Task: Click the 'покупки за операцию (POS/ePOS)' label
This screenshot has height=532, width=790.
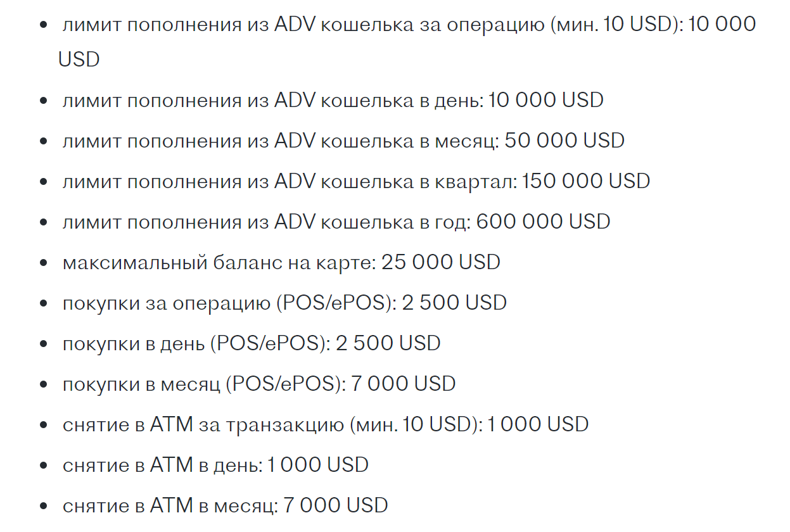Action: [x=229, y=303]
